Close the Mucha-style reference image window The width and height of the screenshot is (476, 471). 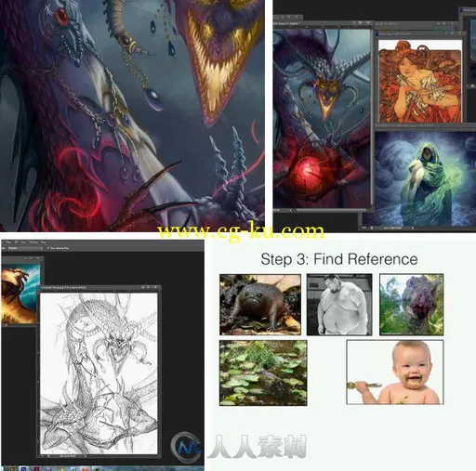[460, 33]
